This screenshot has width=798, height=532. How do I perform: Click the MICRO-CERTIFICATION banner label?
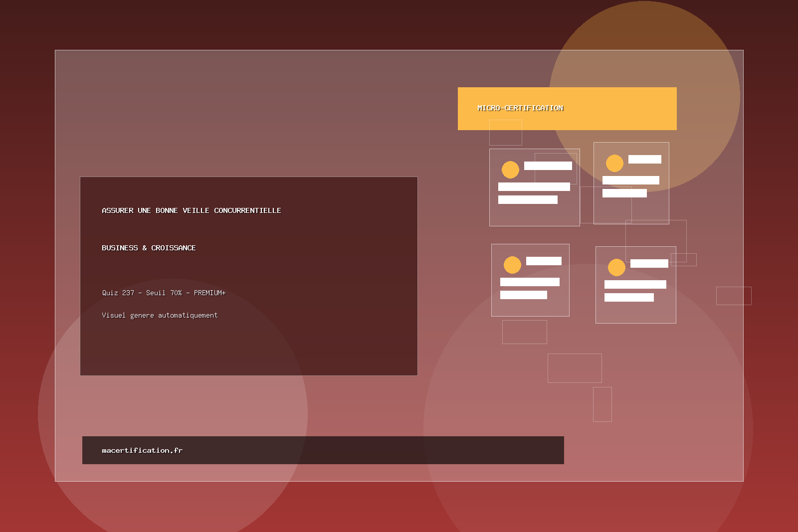[520, 108]
